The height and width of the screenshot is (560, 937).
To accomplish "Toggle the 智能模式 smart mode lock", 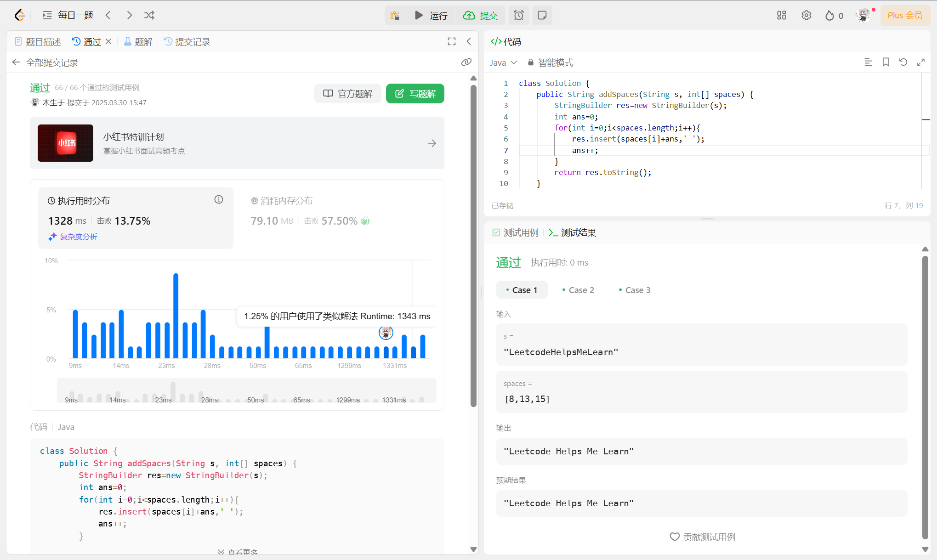I will (x=551, y=62).
